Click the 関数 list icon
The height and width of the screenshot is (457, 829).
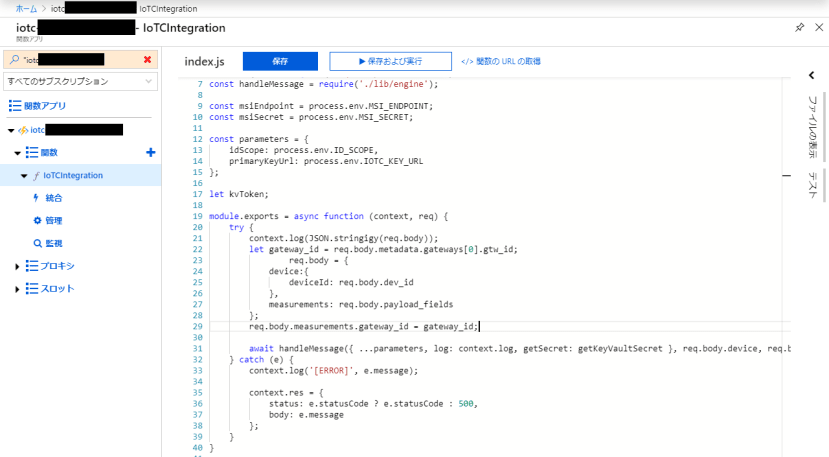coord(32,153)
